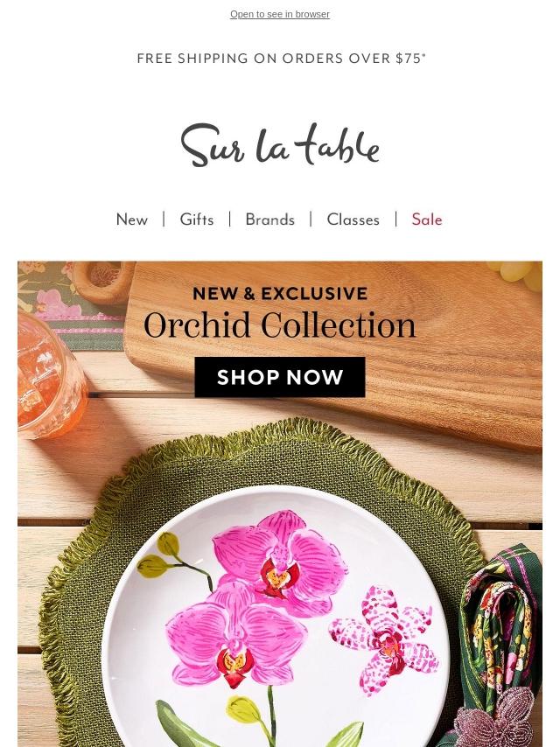The width and height of the screenshot is (560, 747).
Task: Select the Sale link in red
Action: (427, 220)
